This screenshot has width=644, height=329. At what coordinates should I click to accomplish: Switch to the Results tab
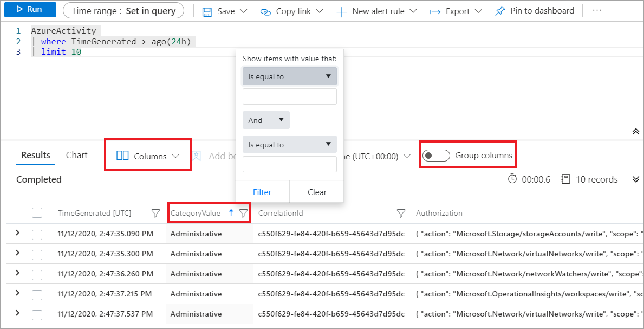[35, 155]
